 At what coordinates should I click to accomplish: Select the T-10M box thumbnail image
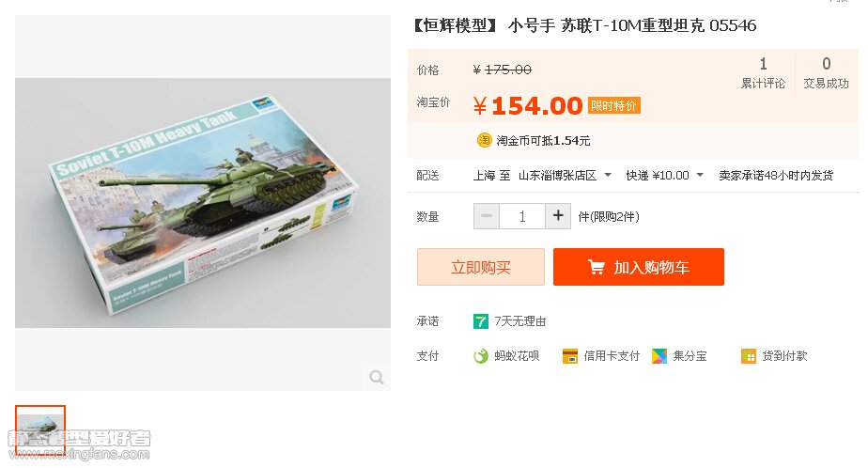click(x=40, y=430)
